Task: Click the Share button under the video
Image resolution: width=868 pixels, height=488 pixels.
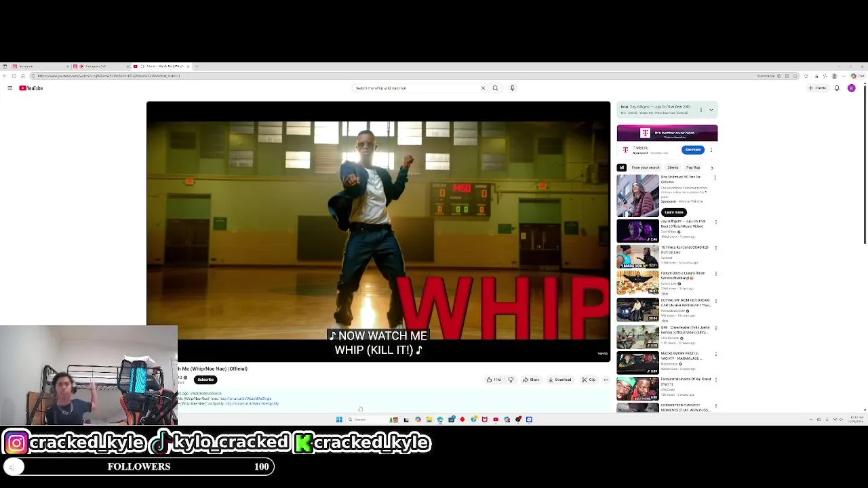Action: (531, 380)
